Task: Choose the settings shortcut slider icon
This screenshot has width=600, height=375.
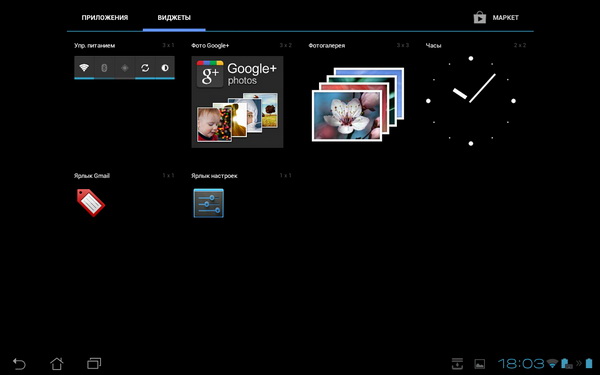Action: pos(209,203)
